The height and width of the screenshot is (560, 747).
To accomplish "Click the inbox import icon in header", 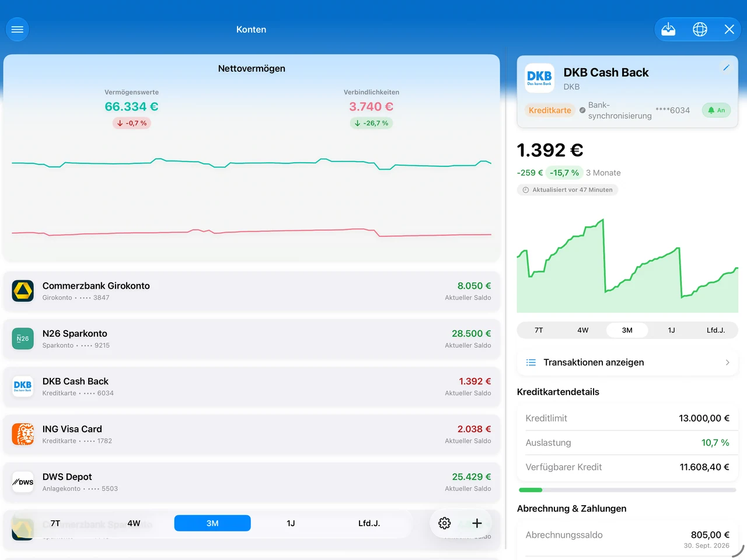I will [668, 29].
